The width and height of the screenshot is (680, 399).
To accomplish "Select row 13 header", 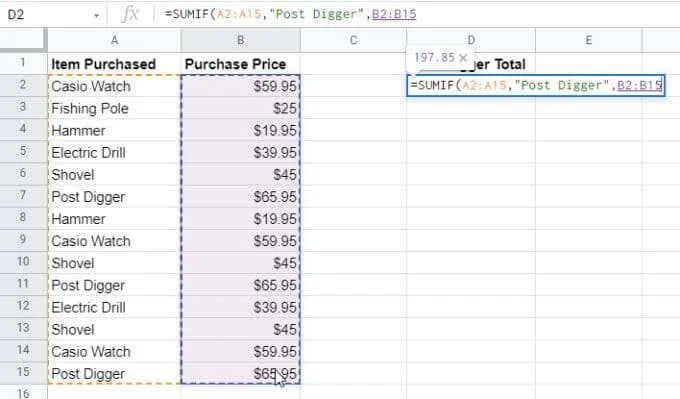I will pyautogui.click(x=23, y=329).
